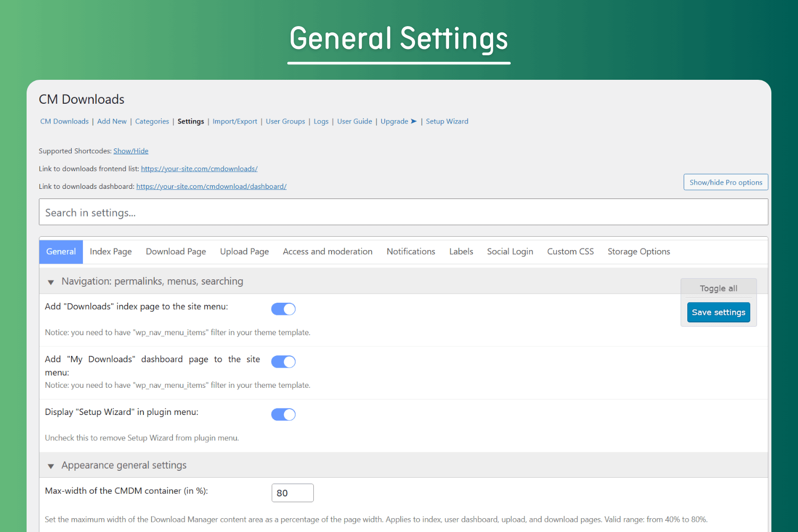Viewport: 798px width, 532px height.
Task: Go to the Notifications tab
Action: coord(411,252)
